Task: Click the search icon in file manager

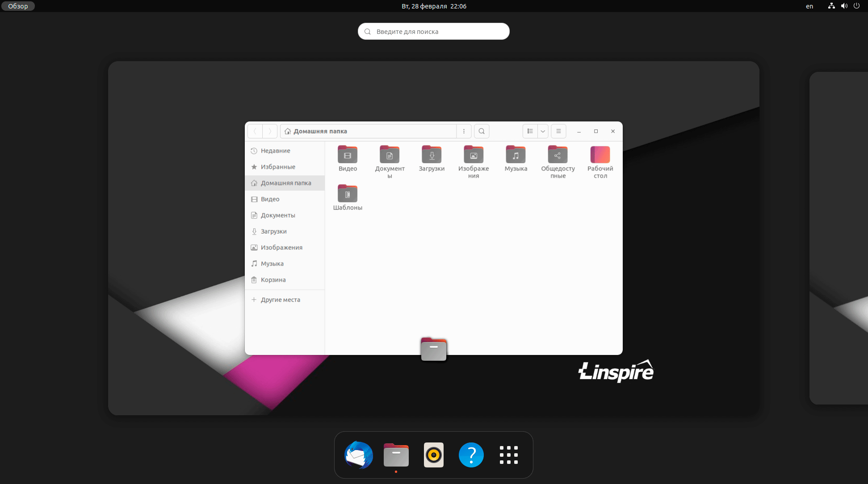Action: click(482, 131)
